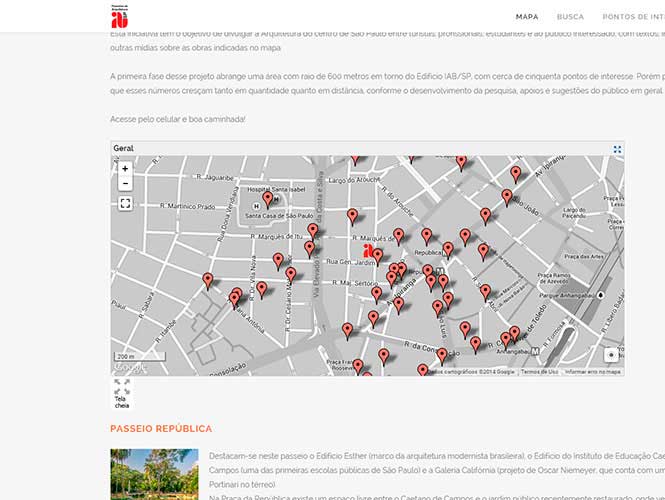This screenshot has width=665, height=500.
Task: Click pin at end of R. Marquês de Itu label
Action: click(x=313, y=232)
